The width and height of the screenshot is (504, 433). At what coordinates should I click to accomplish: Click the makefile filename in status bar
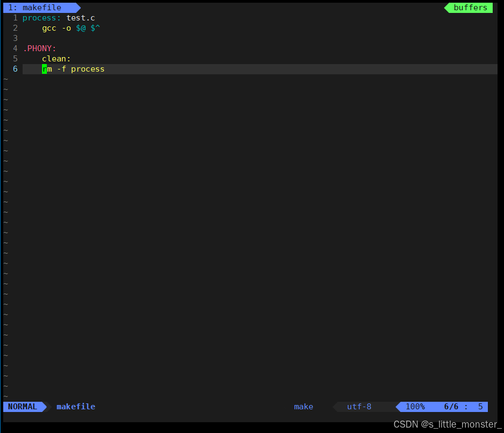76,407
